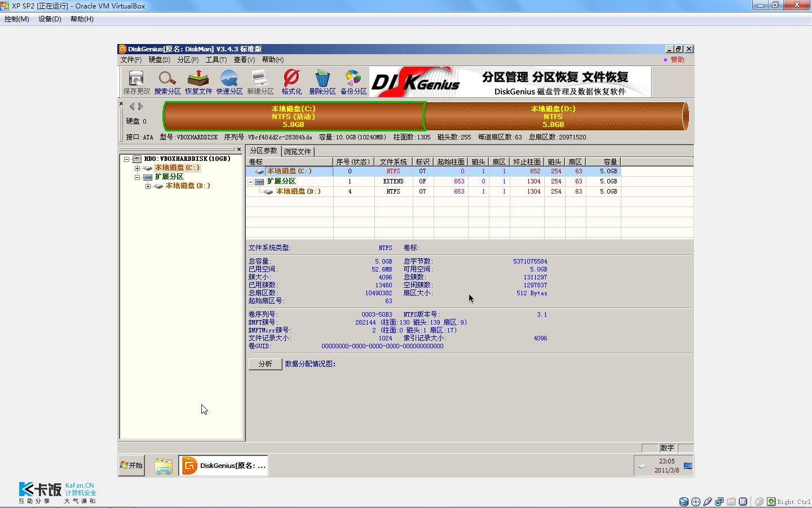Expand 本地磁盘(D:) node in left tree
Screen dimensions: 812x508
coord(148,186)
